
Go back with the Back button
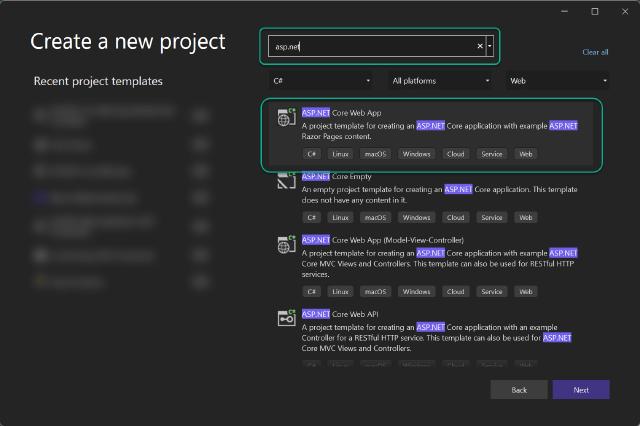click(x=519, y=389)
